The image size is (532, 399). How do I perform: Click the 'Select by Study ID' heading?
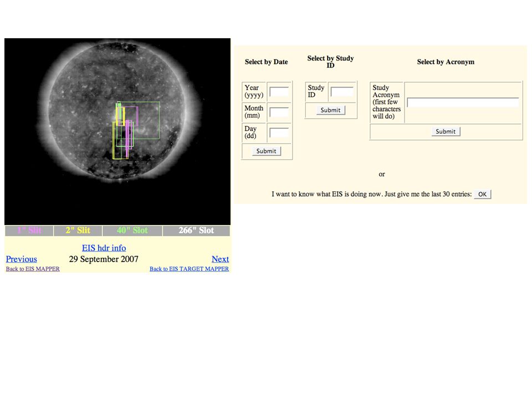coord(330,62)
